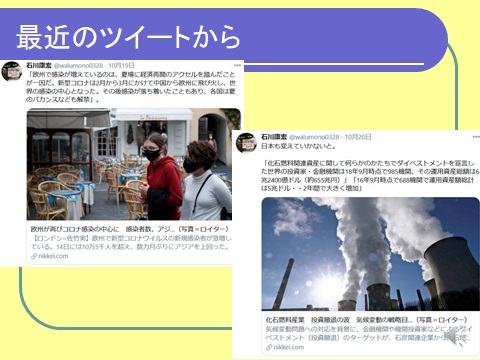Open the 10月19日 tweet date link

[x=121, y=65]
